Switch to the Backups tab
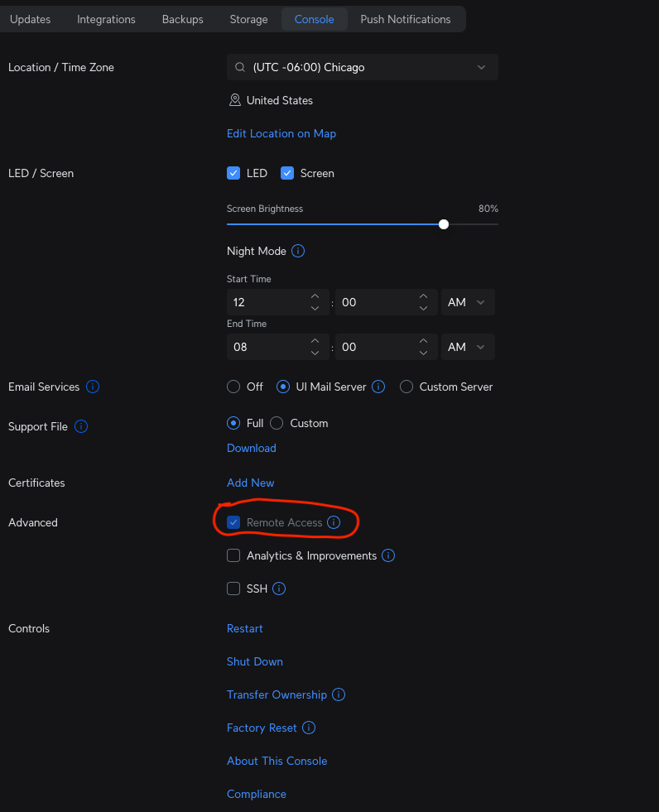659x812 pixels. pos(182,19)
